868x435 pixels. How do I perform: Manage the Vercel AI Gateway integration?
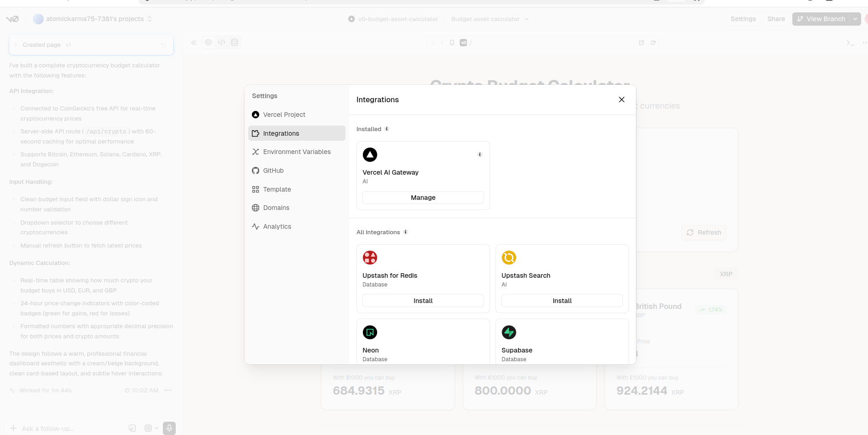tap(423, 198)
